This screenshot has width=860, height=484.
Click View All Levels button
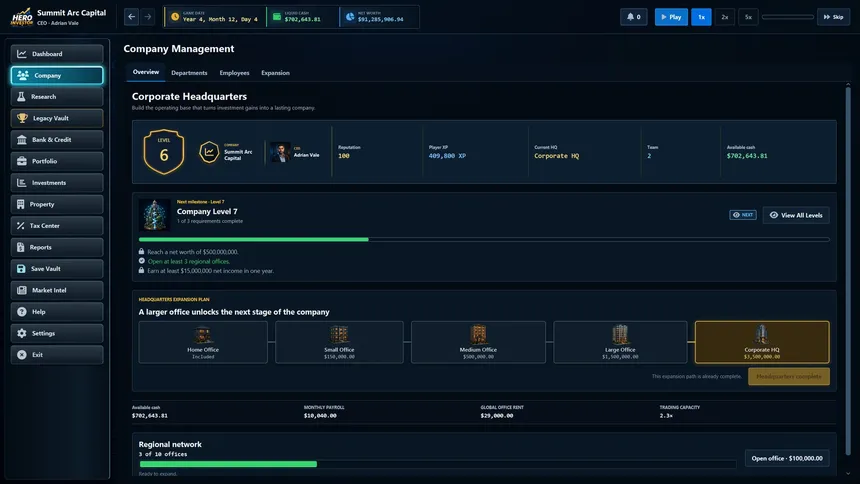[796, 215]
